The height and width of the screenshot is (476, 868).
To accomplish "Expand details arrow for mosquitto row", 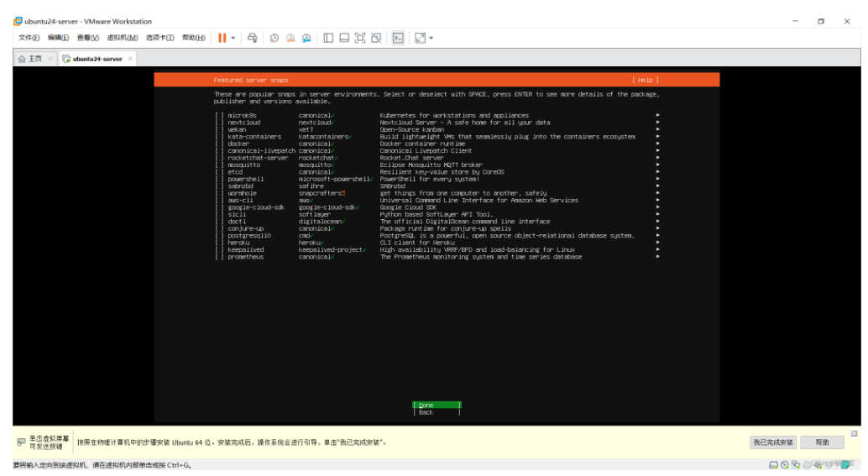I will tap(657, 165).
